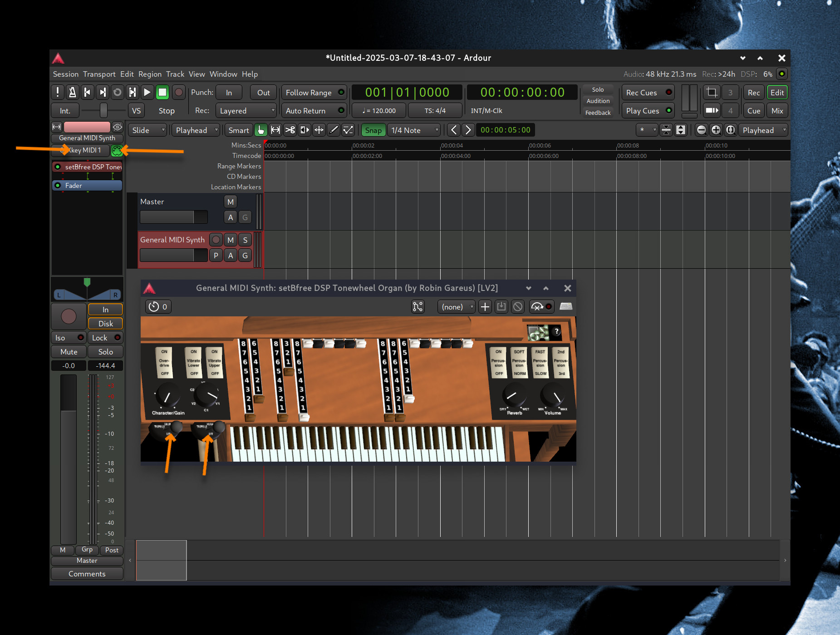Click the Comments button
This screenshot has width=840, height=635.
click(x=87, y=574)
